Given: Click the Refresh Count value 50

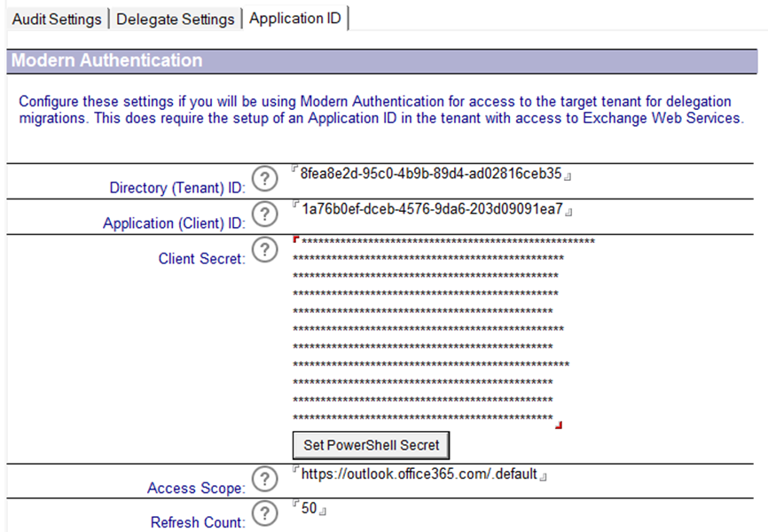Looking at the screenshot, I should click(x=309, y=509).
